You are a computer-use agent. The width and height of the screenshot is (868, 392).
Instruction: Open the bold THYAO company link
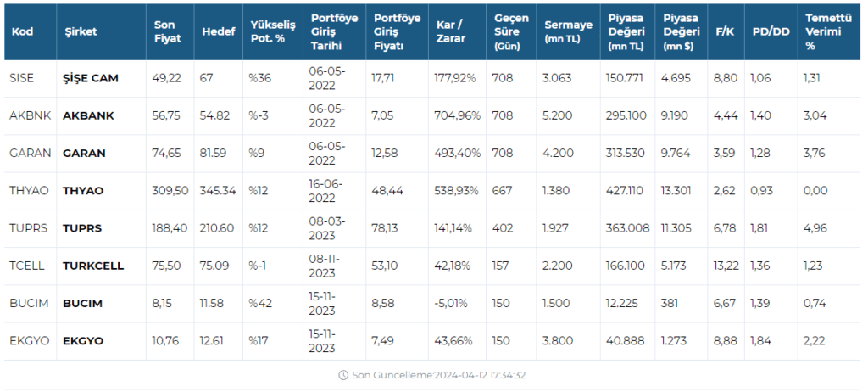coord(83,191)
